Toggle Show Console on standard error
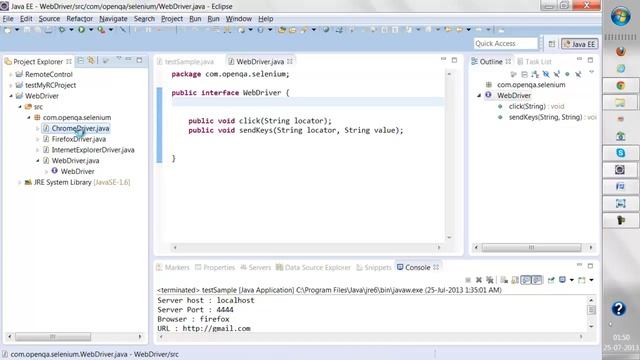 pyautogui.click(x=537, y=280)
